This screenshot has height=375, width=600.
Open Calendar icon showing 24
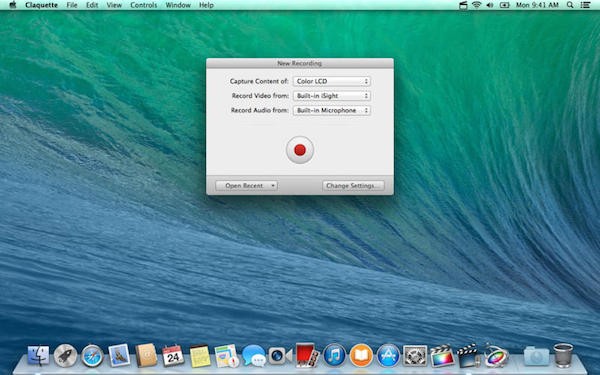point(173,355)
